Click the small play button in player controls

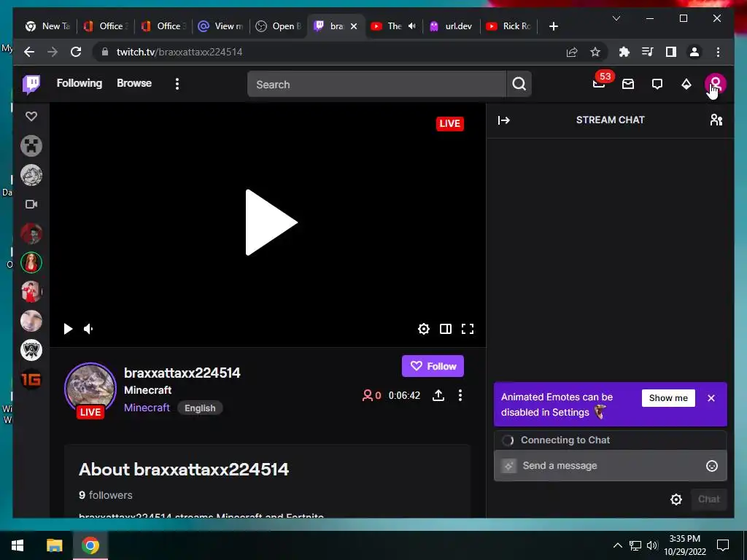[x=68, y=329]
